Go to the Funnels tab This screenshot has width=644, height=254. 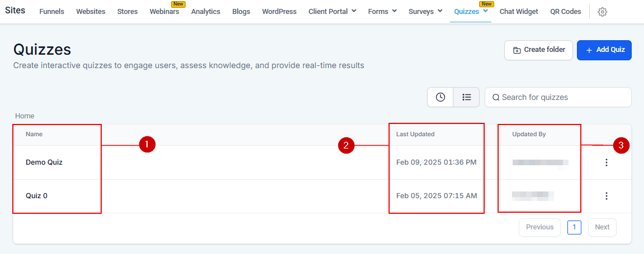[52, 12]
